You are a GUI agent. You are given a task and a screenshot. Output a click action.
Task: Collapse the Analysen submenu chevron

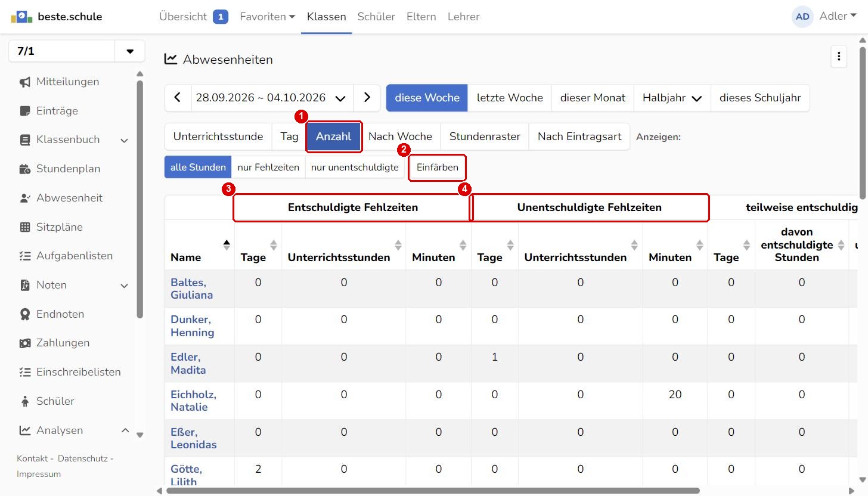(125, 430)
